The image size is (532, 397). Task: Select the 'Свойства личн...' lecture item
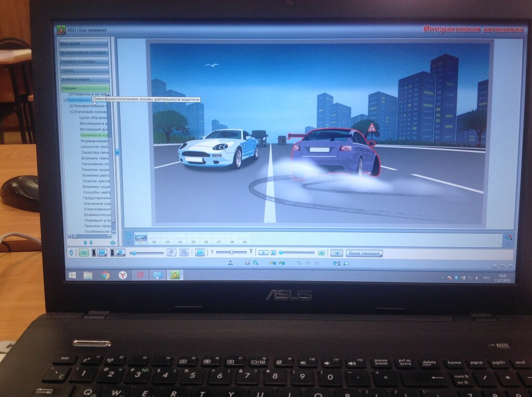coord(96,152)
